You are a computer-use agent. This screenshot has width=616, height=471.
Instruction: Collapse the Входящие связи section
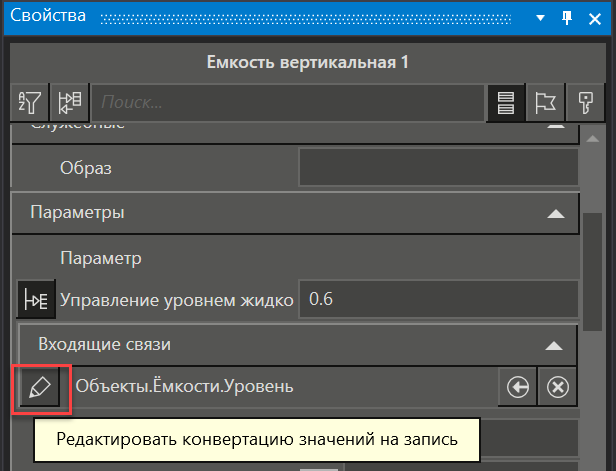coord(552,344)
